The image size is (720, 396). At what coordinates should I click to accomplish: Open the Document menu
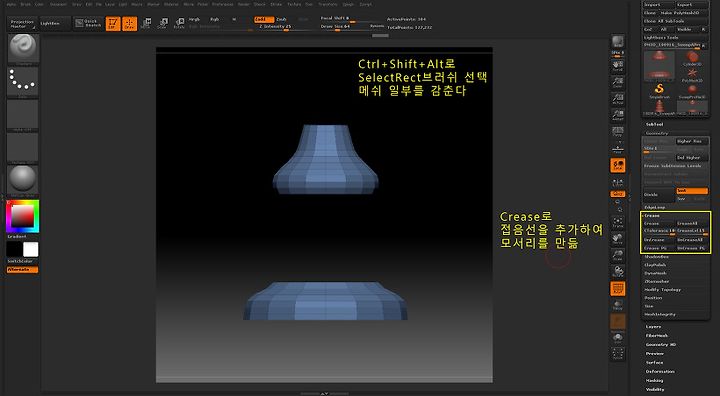pos(58,4)
